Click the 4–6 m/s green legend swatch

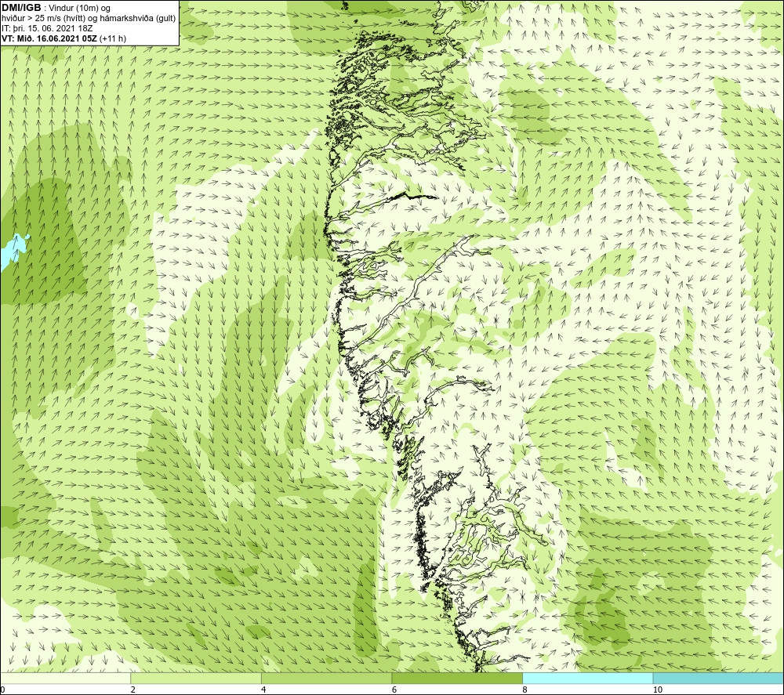click(326, 678)
